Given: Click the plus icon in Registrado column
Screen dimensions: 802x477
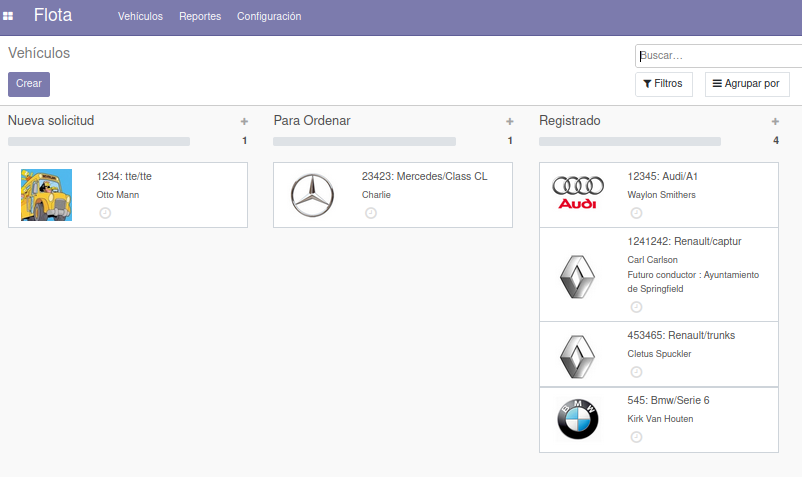Looking at the screenshot, I should point(775,121).
